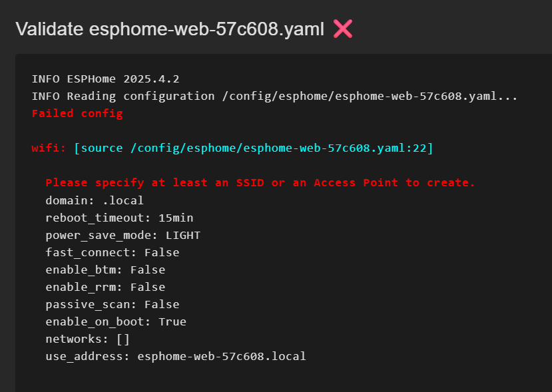
Task: Click the Reading configuration log line
Action: (274, 96)
